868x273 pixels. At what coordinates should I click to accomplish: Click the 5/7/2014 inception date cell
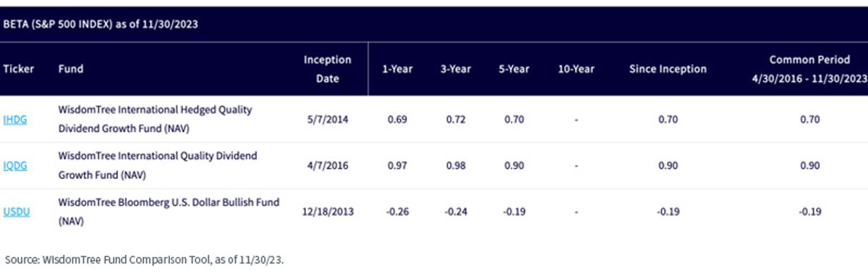pyautogui.click(x=328, y=119)
